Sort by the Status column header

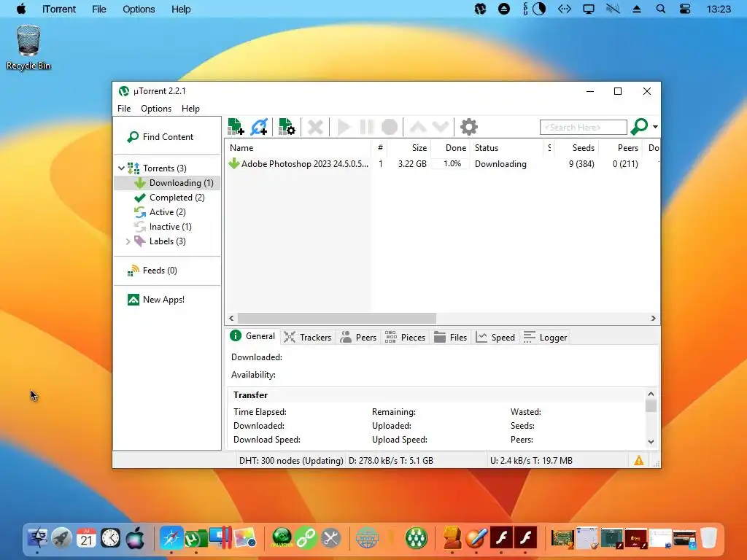[x=506, y=148]
